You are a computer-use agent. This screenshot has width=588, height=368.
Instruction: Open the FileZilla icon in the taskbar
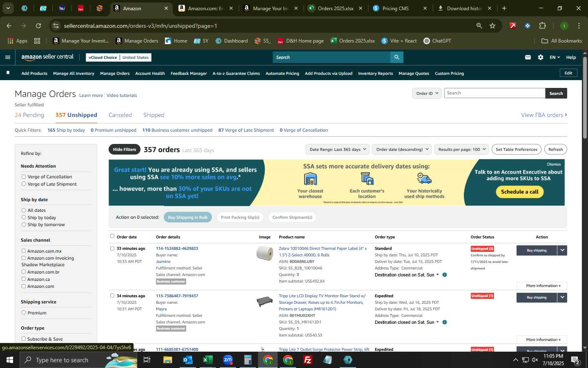pos(308,360)
